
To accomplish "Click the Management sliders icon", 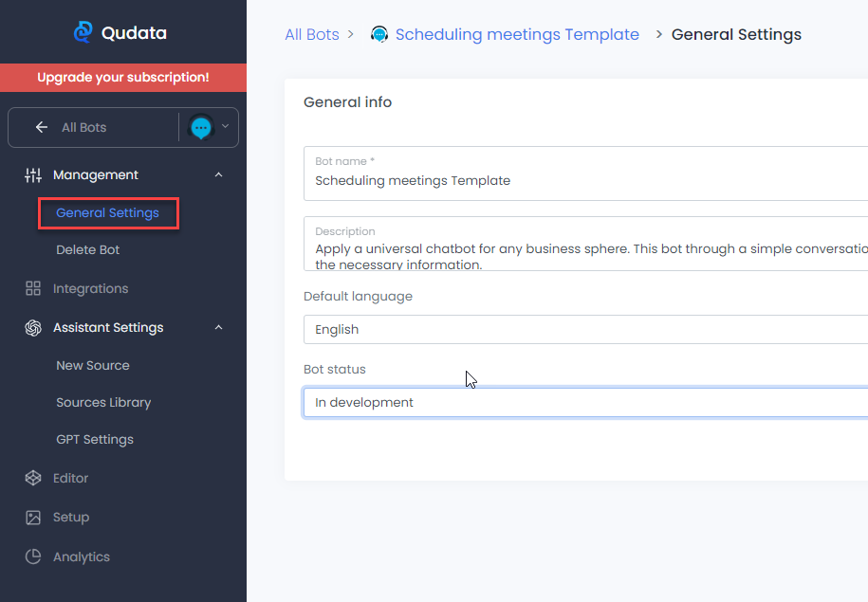I will (x=33, y=174).
